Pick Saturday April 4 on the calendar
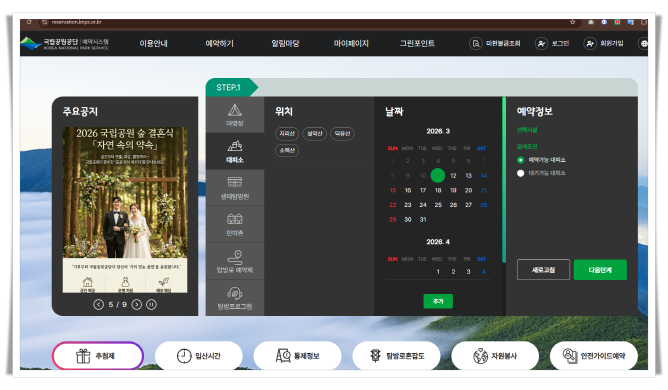 (x=484, y=272)
